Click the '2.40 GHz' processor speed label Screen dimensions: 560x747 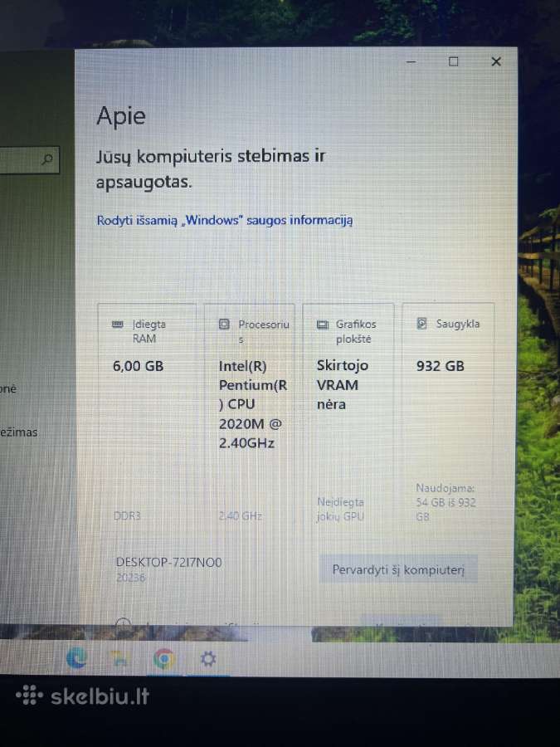point(241,516)
